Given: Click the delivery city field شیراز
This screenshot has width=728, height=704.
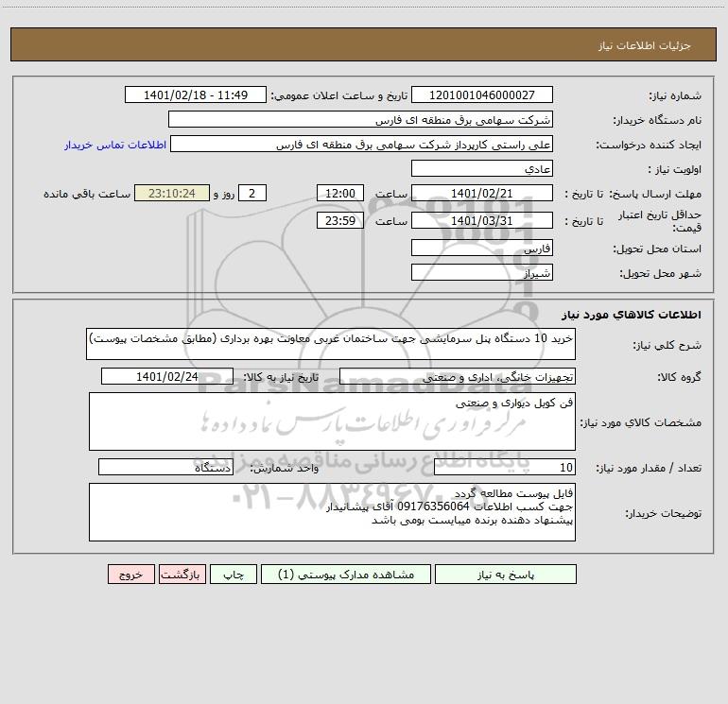Looking at the screenshot, I should 482,272.
